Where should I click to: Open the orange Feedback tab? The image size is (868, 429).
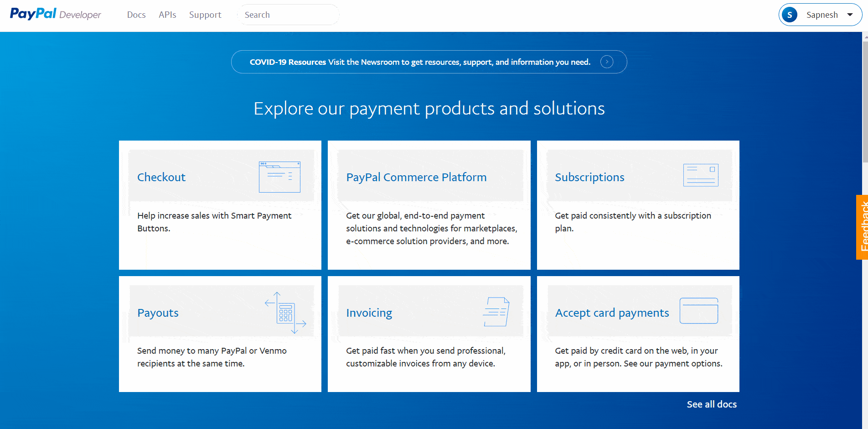click(862, 227)
